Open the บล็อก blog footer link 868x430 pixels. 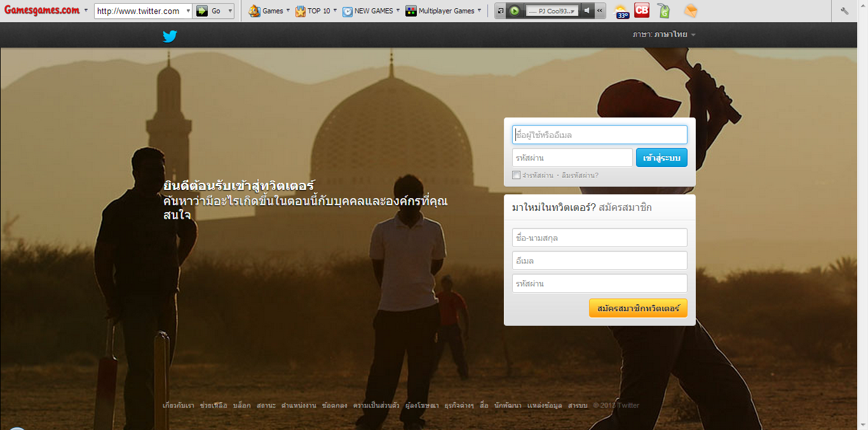(x=242, y=405)
